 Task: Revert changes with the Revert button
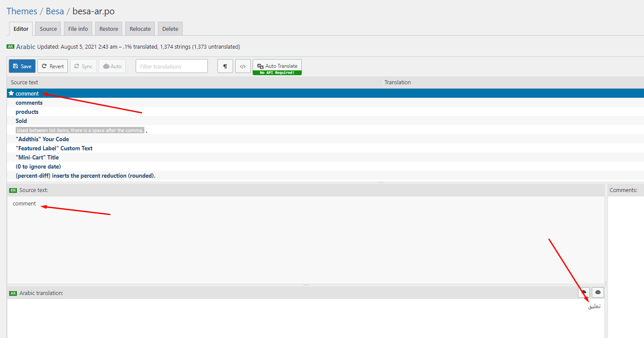coord(53,66)
